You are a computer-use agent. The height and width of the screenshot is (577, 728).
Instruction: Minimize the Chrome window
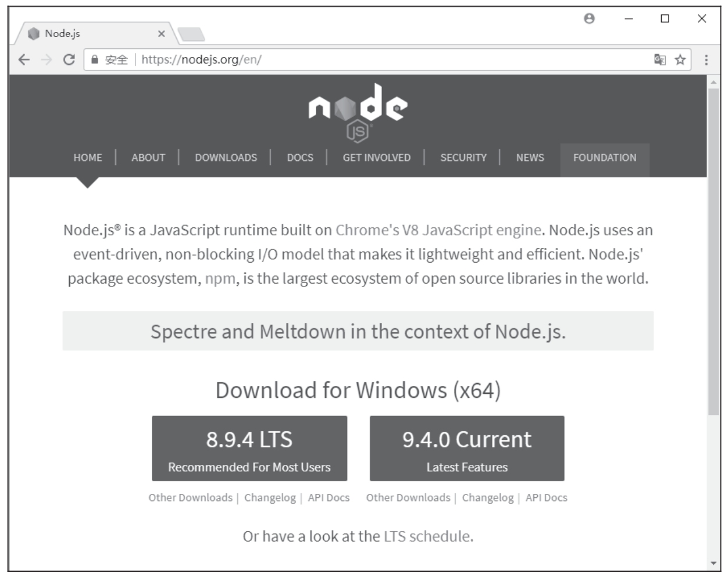click(629, 19)
